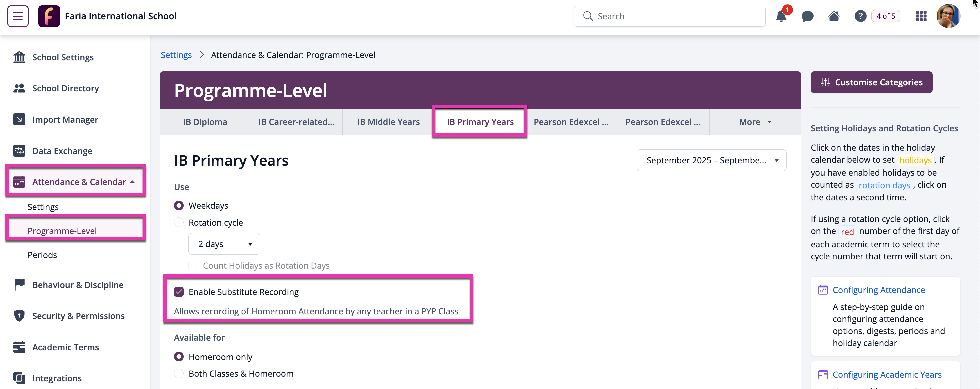Click the Data Exchange icon

pos(19,151)
